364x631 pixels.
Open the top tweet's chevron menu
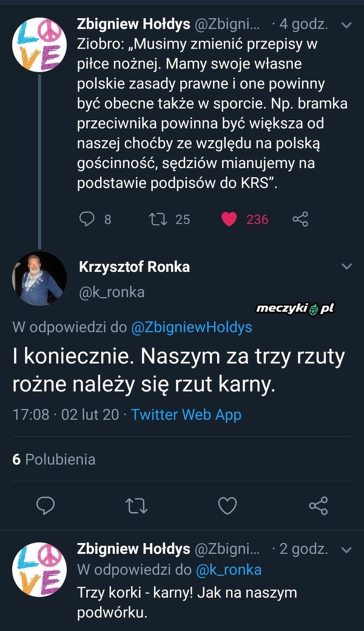347,25
